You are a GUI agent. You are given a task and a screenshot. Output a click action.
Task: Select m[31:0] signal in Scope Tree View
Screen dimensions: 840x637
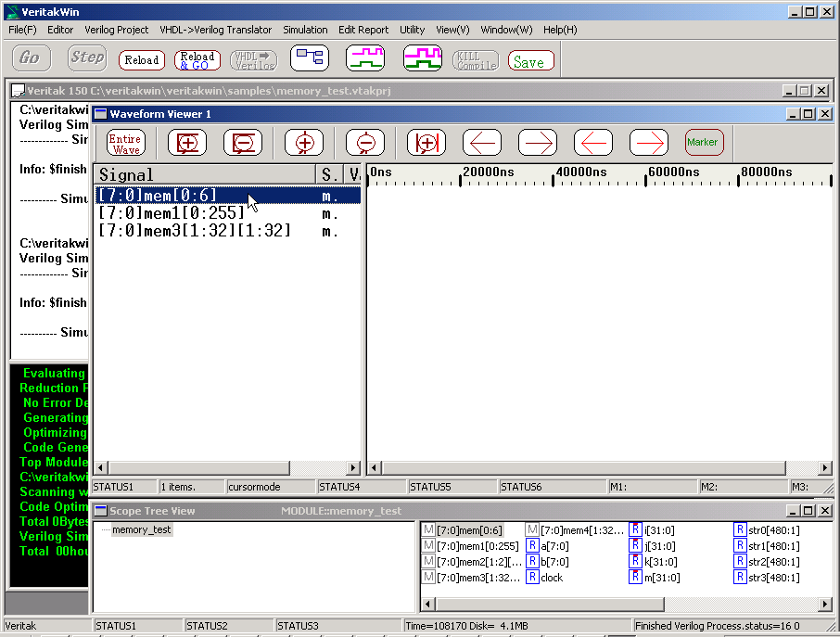pos(662,578)
